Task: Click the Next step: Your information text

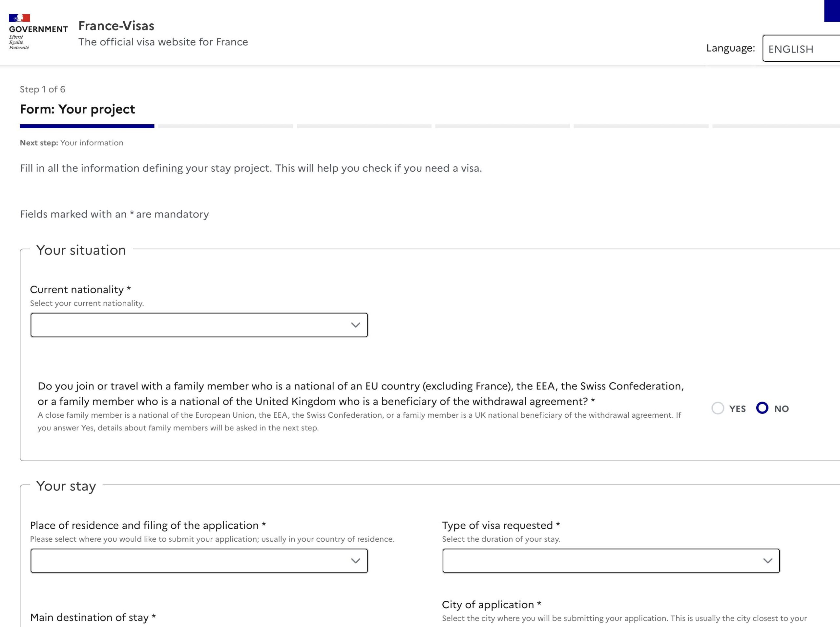Action: point(71,143)
